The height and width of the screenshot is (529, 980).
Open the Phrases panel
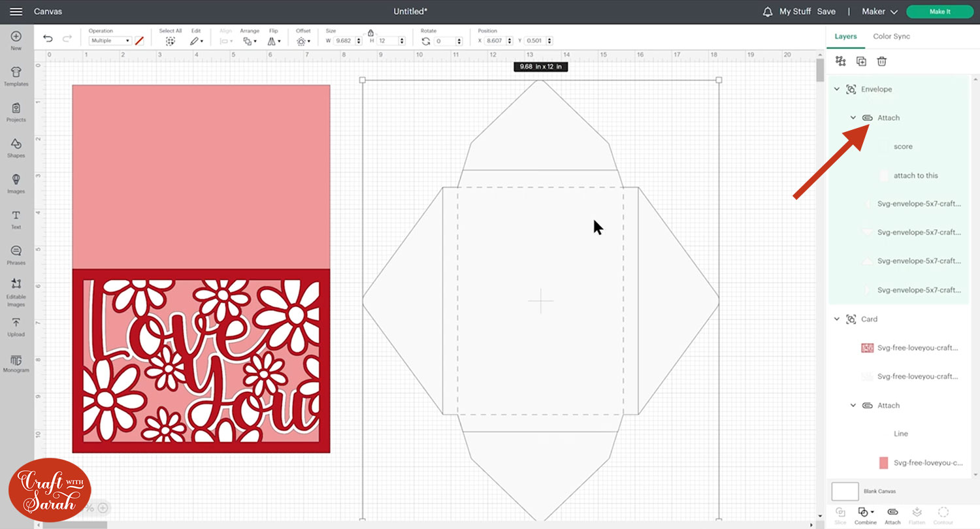(x=16, y=255)
